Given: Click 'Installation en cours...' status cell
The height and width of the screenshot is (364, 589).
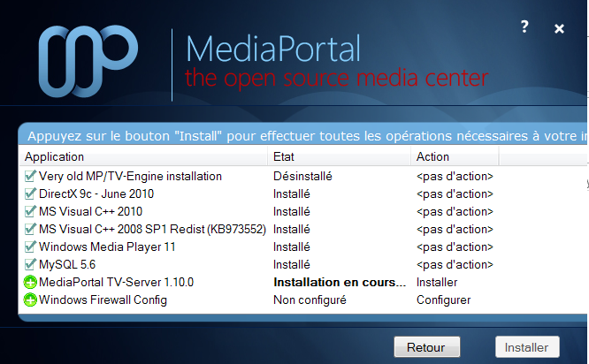Looking at the screenshot, I should tap(340, 282).
